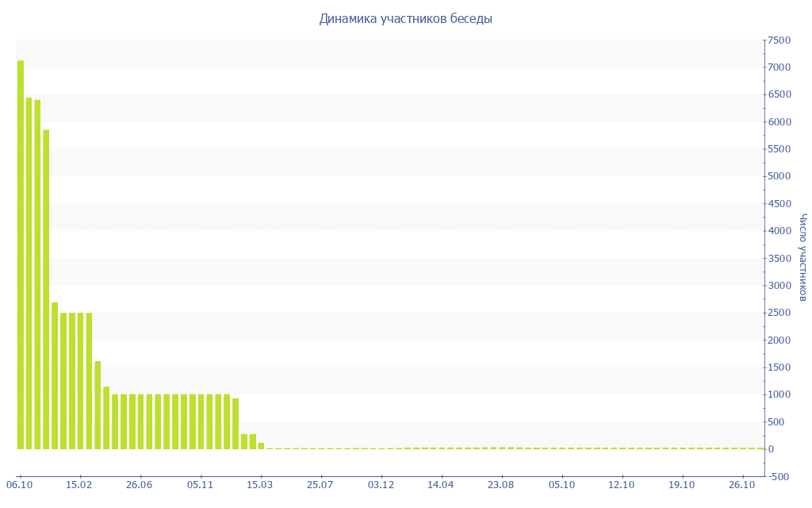Click the 7500 value on y-axis
The image size is (812, 508).
(779, 40)
